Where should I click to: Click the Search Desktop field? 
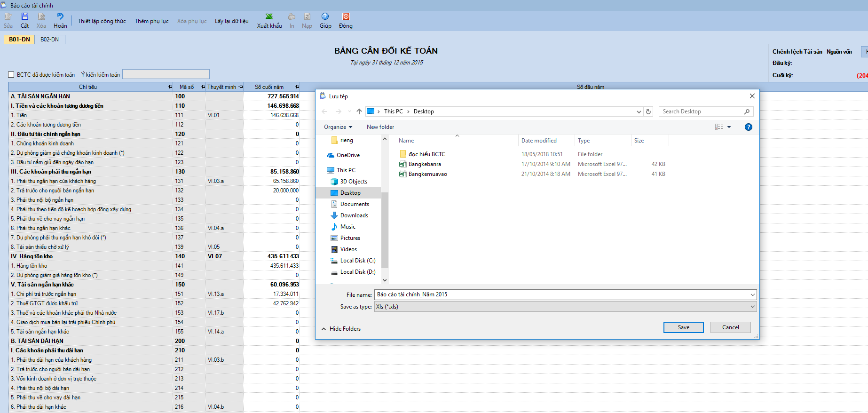tap(701, 111)
